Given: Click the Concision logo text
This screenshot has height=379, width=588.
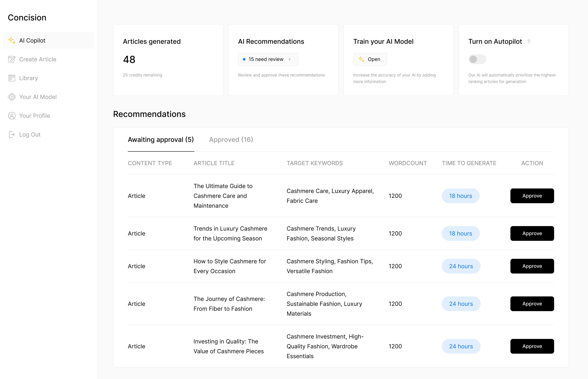Looking at the screenshot, I should tap(27, 17).
